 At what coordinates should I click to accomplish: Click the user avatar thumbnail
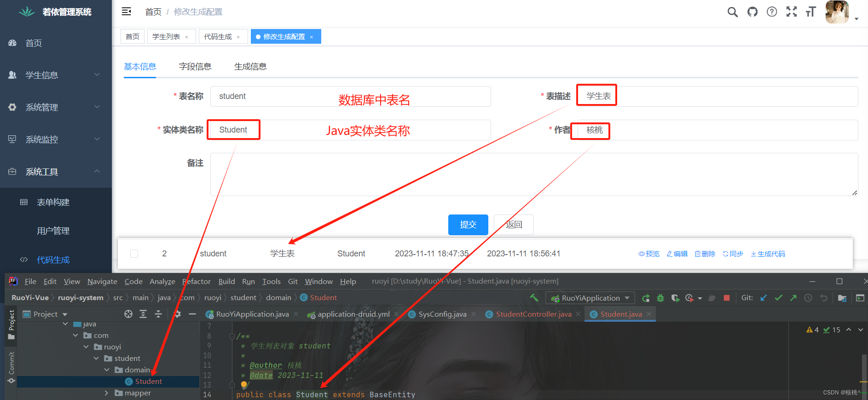pyautogui.click(x=837, y=12)
